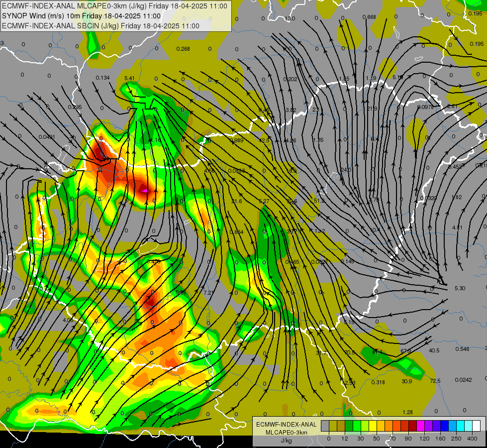487x448 pixels.
Task: Click the map value '0.546'
Action: [x=463, y=349]
